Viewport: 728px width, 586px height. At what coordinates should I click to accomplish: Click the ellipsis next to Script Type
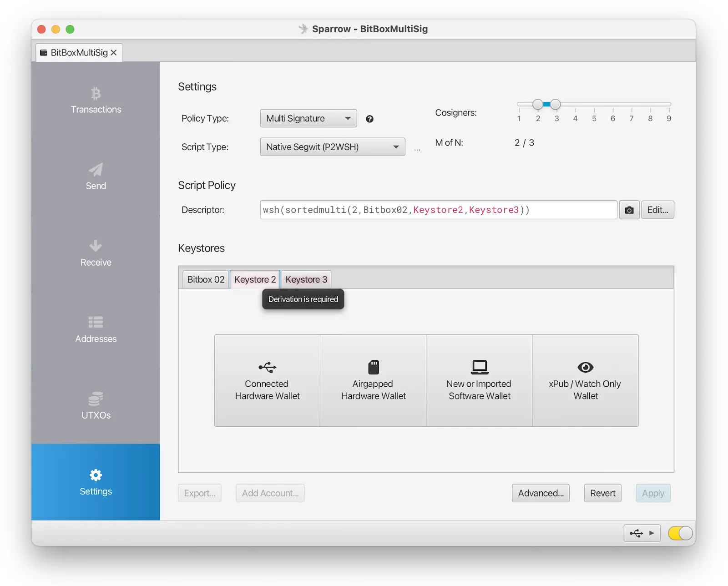coord(417,149)
